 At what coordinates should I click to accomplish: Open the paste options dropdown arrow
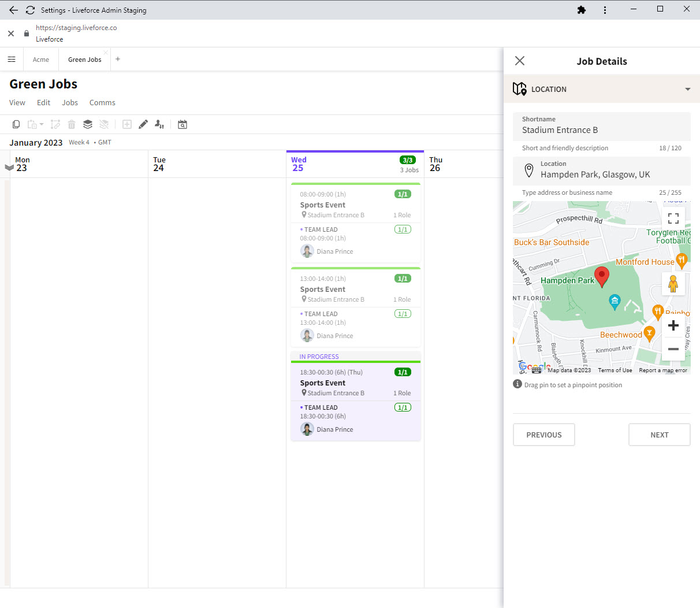[x=42, y=125]
